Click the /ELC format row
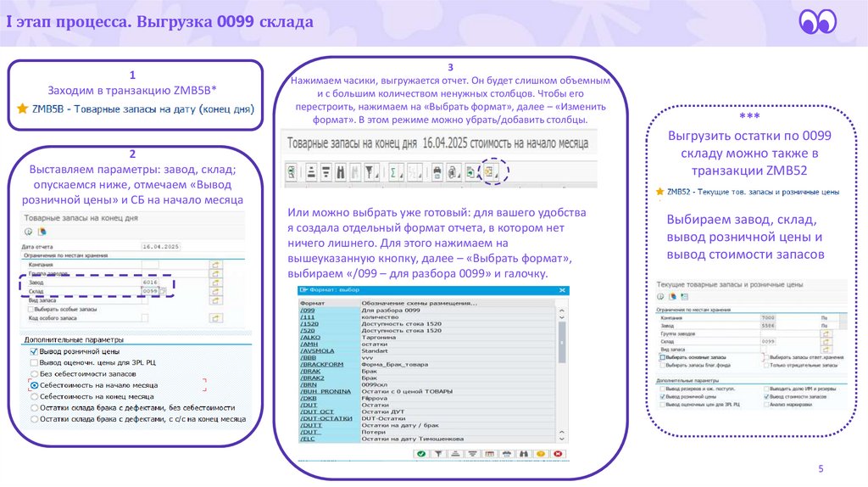868x487 pixels. (x=426, y=439)
